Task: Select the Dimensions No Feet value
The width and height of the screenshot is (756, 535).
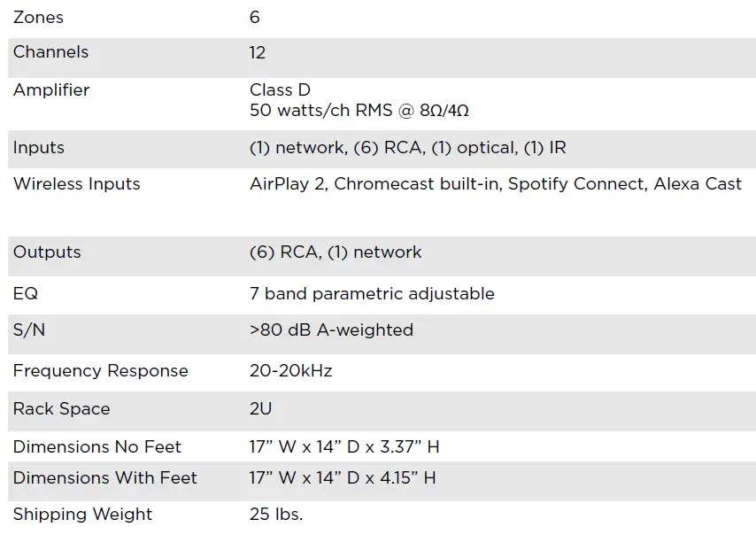Action: tap(344, 447)
